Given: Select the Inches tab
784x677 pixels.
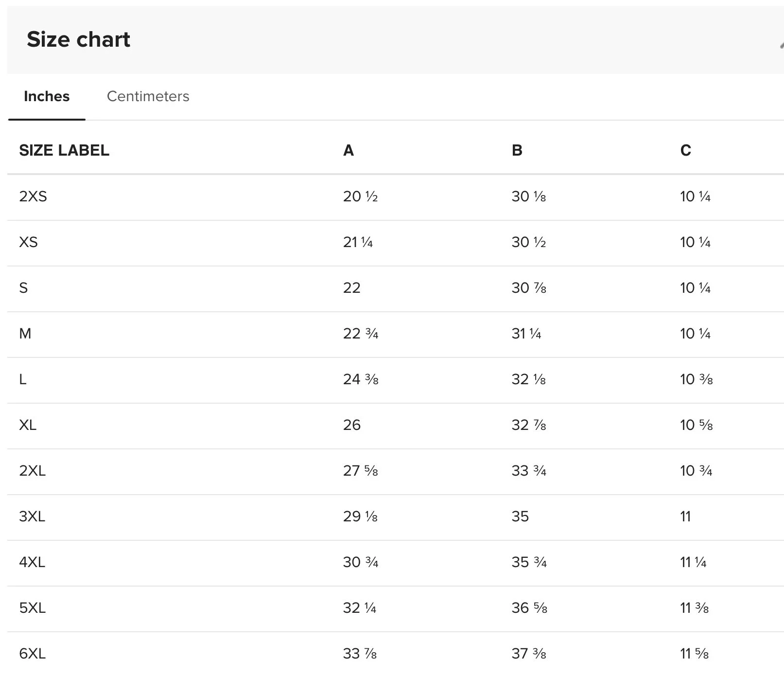Looking at the screenshot, I should point(47,96).
